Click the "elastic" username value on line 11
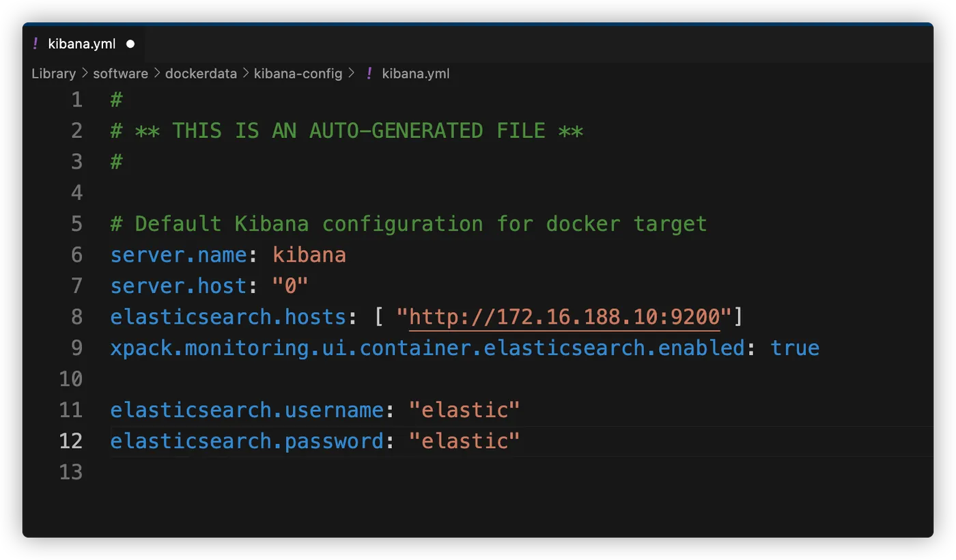Viewport: 956px width, 560px height. 464,410
